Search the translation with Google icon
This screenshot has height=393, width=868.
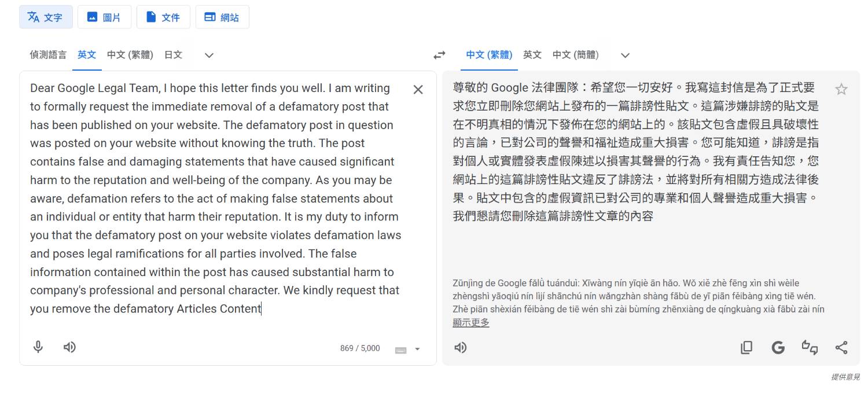(x=778, y=347)
